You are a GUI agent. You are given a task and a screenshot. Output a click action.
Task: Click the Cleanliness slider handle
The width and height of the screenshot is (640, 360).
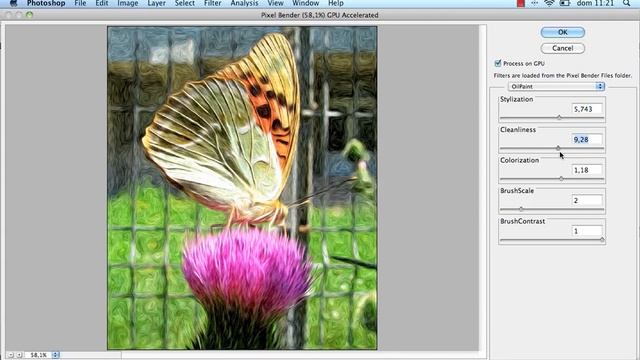pyautogui.click(x=558, y=148)
